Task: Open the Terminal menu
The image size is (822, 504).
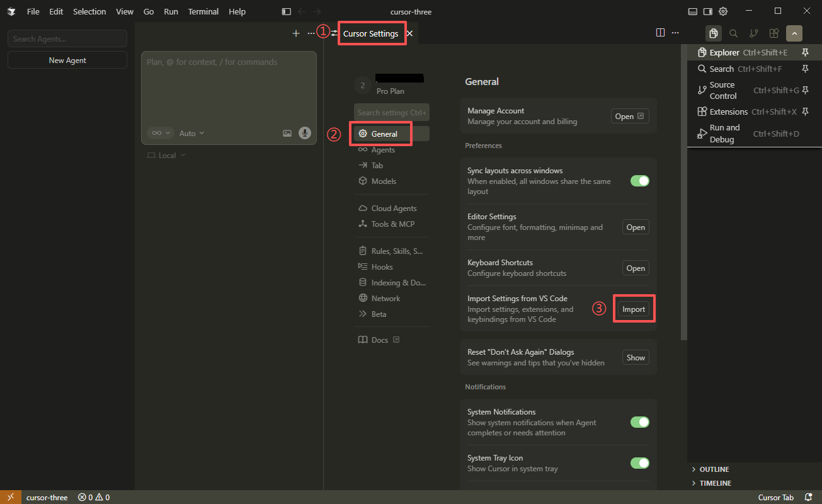Action: pyautogui.click(x=203, y=11)
